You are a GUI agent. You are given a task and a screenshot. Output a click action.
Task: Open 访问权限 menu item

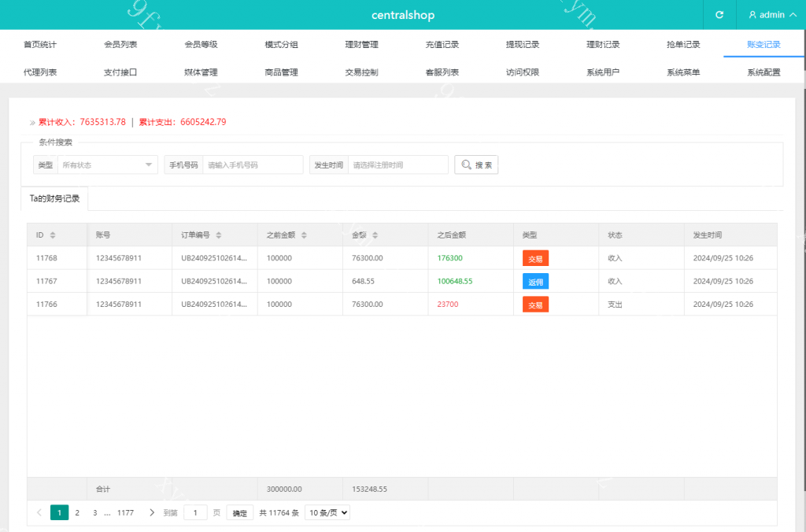pyautogui.click(x=523, y=72)
